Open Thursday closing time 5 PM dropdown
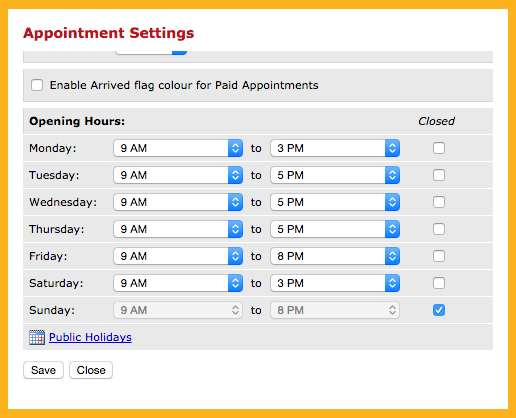516x418 pixels. coord(335,229)
